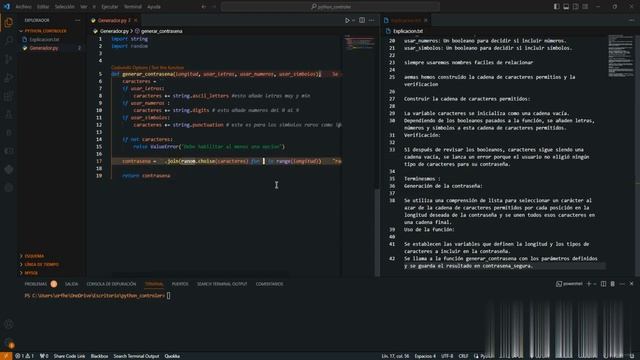The width and height of the screenshot is (640, 360).
Task: Switch to CONSOLA DE DEPURACIÓN tab
Action: click(x=111, y=284)
